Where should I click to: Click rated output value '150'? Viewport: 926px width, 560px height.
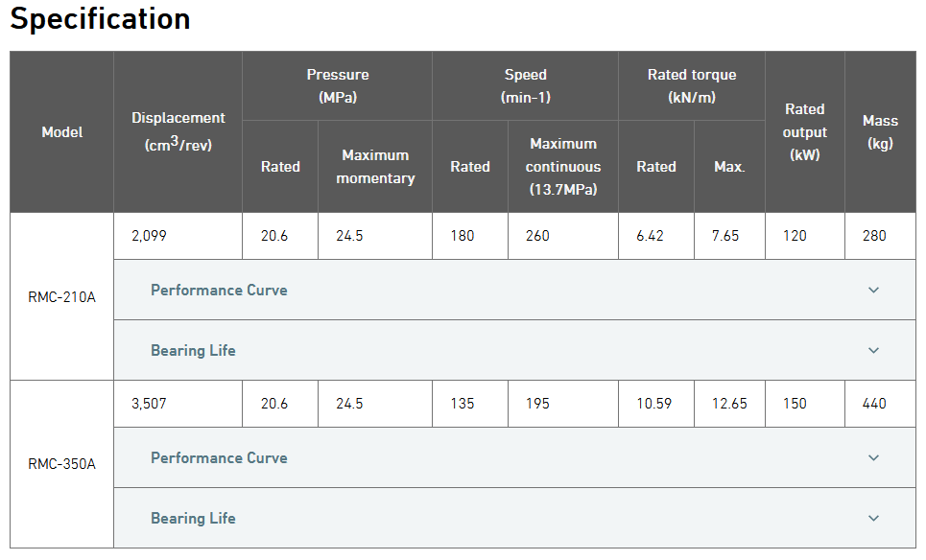coord(795,404)
